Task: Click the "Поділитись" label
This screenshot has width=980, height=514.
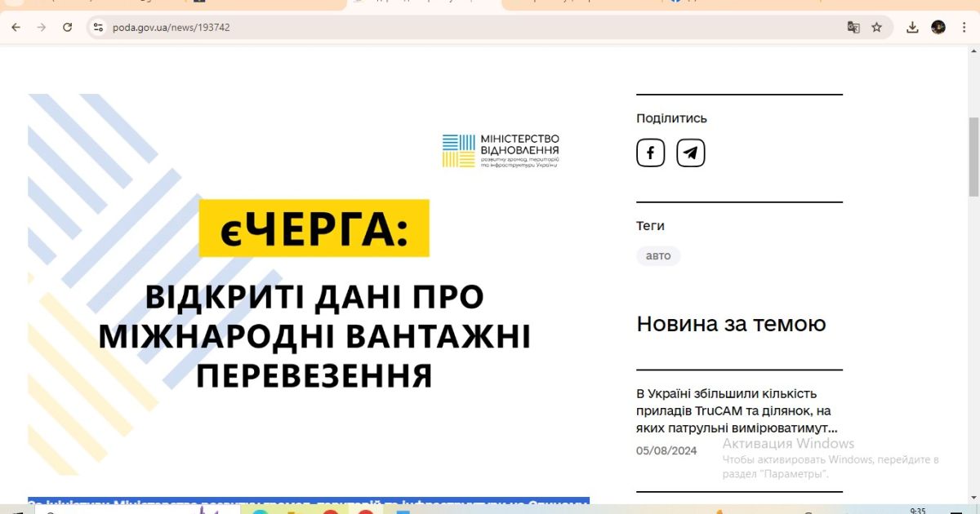Action: coord(671,118)
